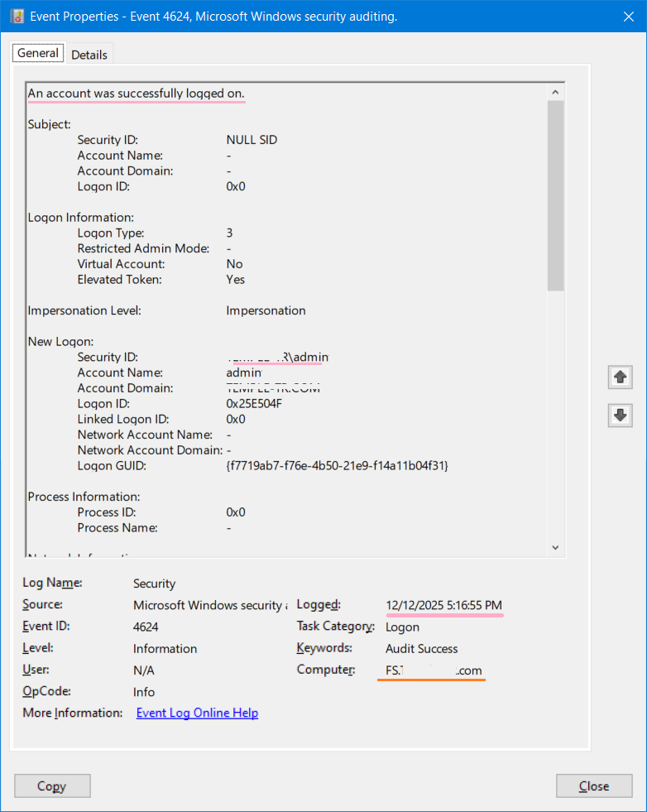Click the Linked Logon ID label
This screenshot has height=812, width=647.
tap(123, 419)
